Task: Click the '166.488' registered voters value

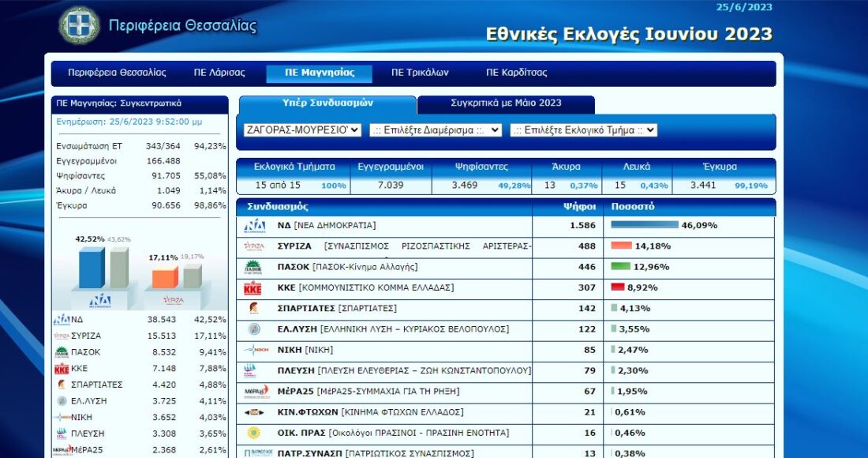Action: [163, 161]
